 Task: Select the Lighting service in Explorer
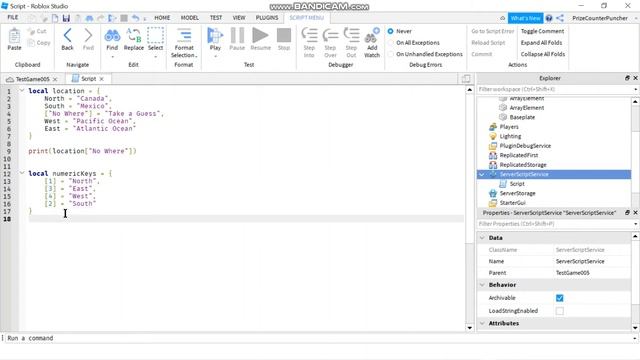coord(510,136)
